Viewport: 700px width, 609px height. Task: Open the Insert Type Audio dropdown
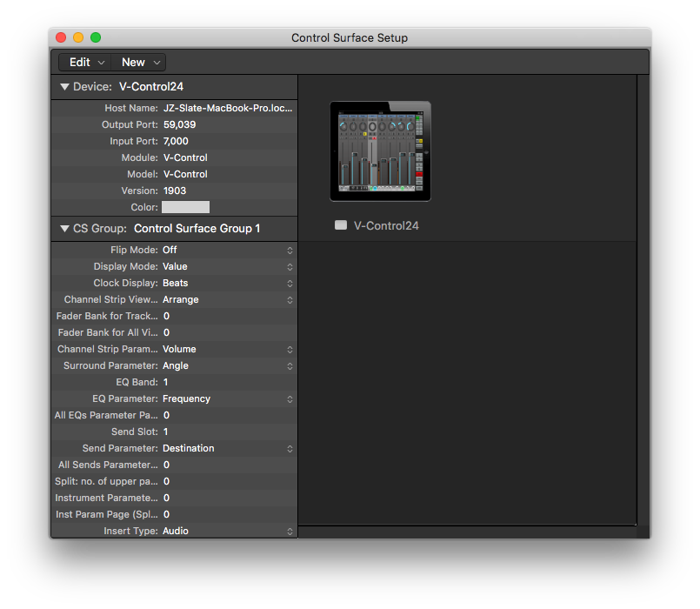tap(228, 531)
